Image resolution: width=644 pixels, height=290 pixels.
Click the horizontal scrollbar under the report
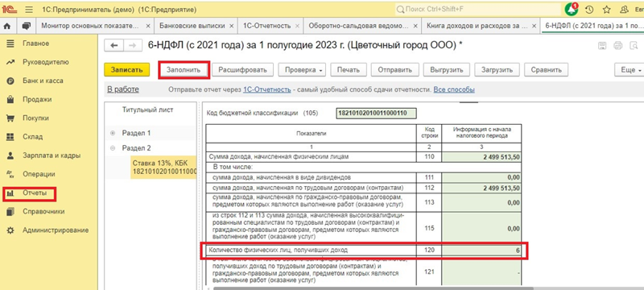[373, 288]
